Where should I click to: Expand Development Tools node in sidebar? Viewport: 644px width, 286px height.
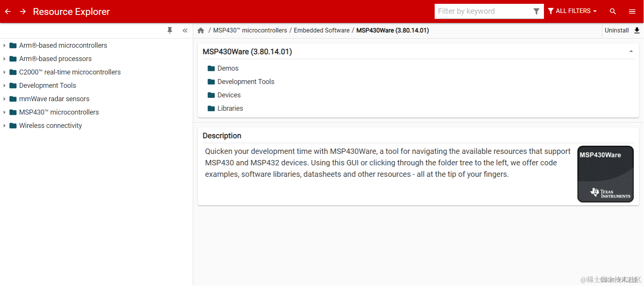coord(4,86)
